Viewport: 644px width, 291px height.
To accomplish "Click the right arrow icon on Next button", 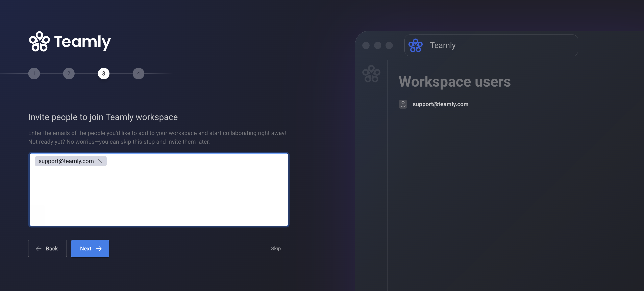I will 99,248.
